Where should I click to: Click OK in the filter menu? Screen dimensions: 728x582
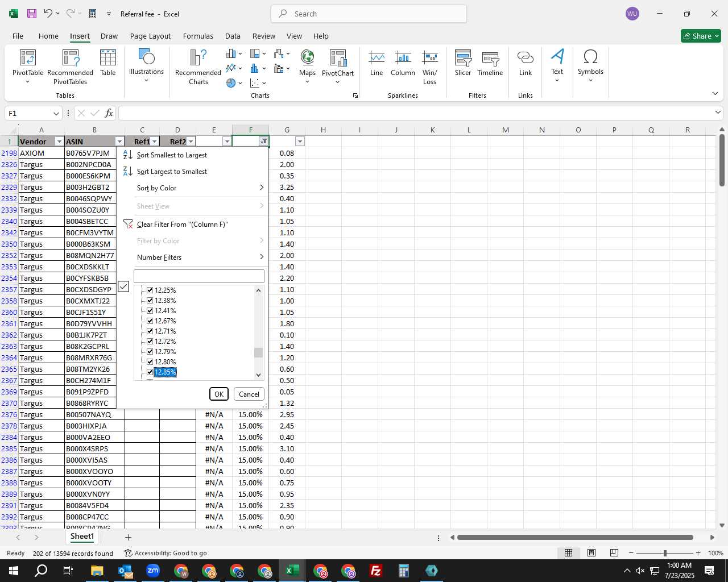point(219,394)
